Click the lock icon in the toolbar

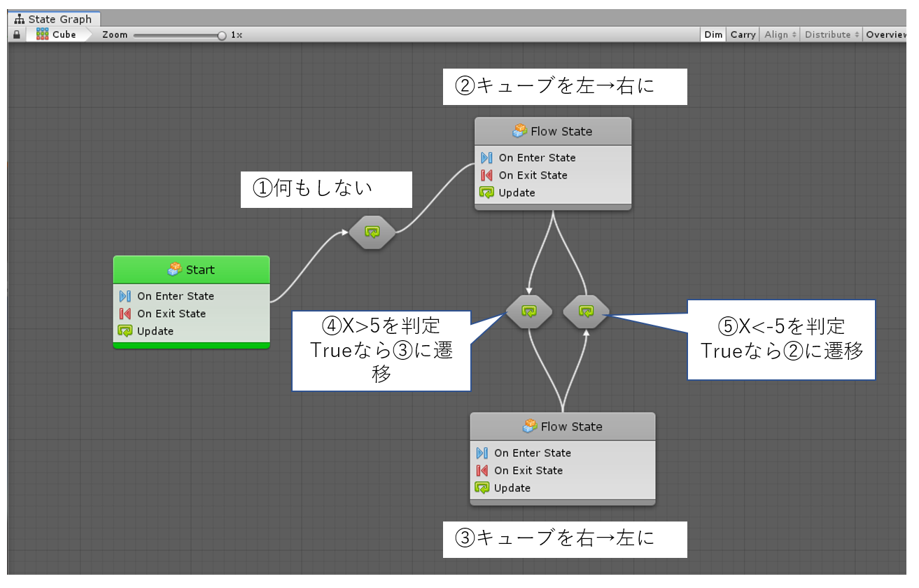(17, 34)
